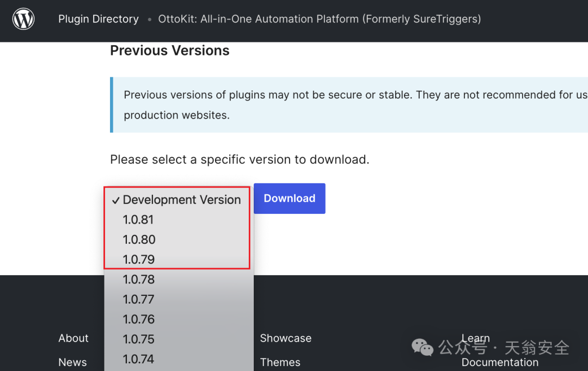The image size is (588, 371).
Task: Click the blue Download button
Action: [290, 198]
